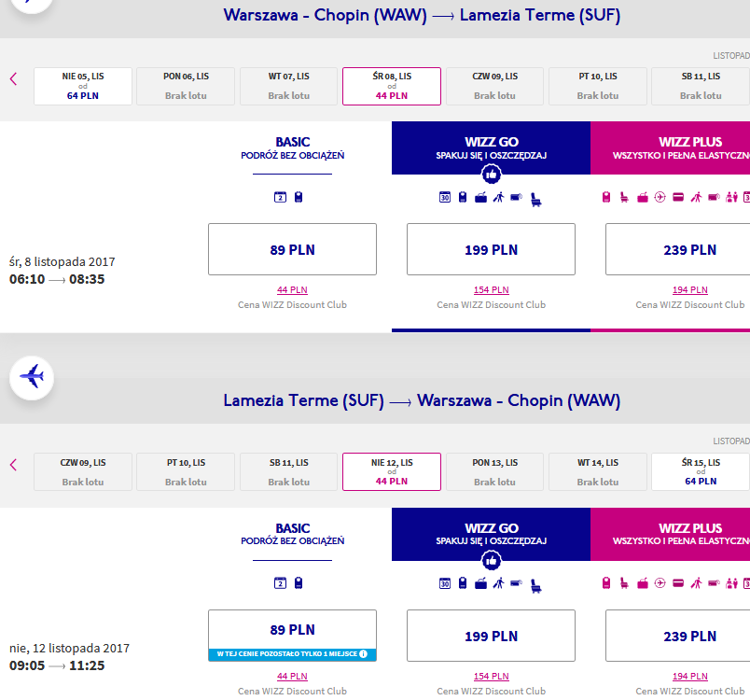Choose WIZZ GO 199 PLN fare for return flight
Viewport: 750px width, 700px height.
pyautogui.click(x=492, y=636)
